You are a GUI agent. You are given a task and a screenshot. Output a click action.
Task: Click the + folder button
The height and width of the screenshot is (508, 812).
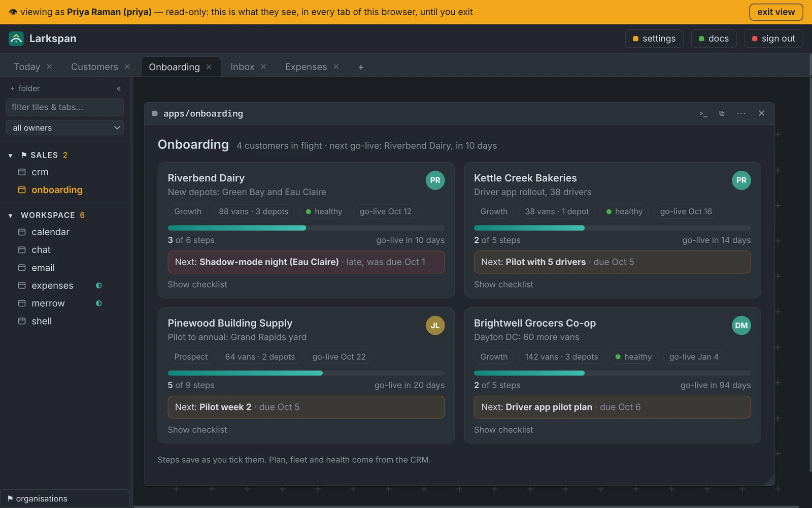tap(25, 88)
